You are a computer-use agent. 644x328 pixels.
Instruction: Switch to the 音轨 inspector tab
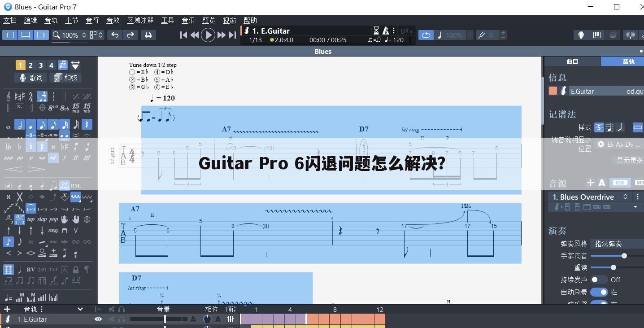click(622, 61)
